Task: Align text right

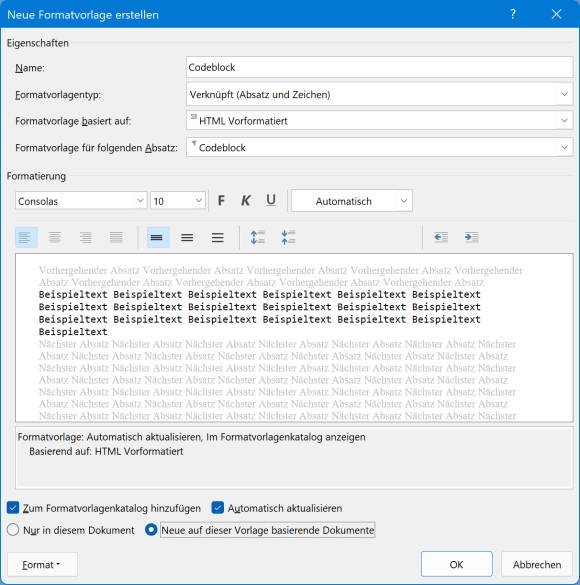Action: (x=85, y=237)
